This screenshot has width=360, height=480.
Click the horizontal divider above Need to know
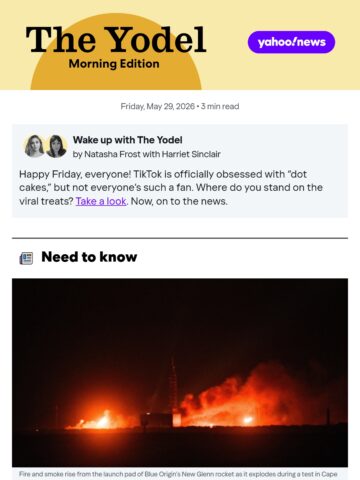tap(180, 238)
